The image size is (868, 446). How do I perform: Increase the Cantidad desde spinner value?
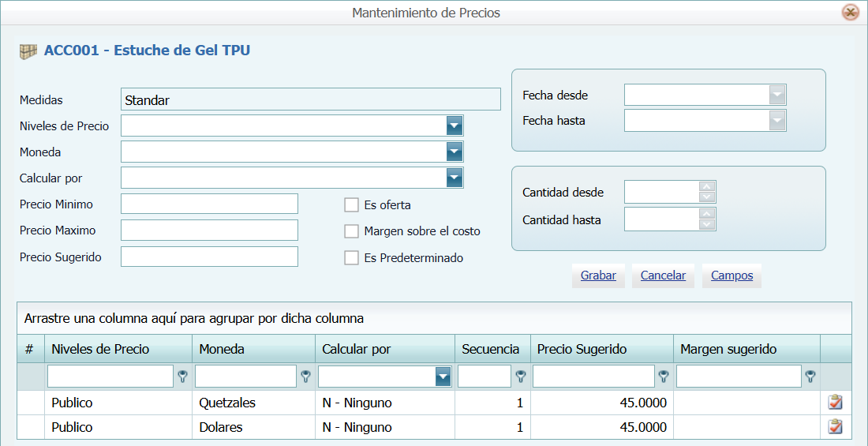tap(708, 187)
